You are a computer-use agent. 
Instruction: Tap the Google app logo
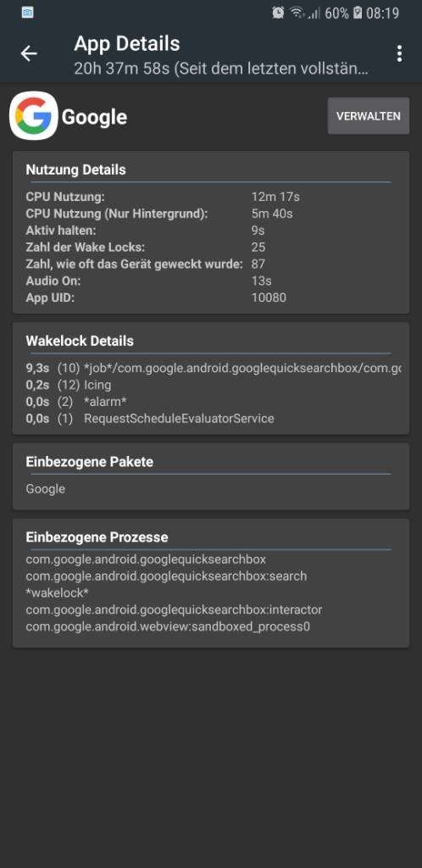point(34,115)
